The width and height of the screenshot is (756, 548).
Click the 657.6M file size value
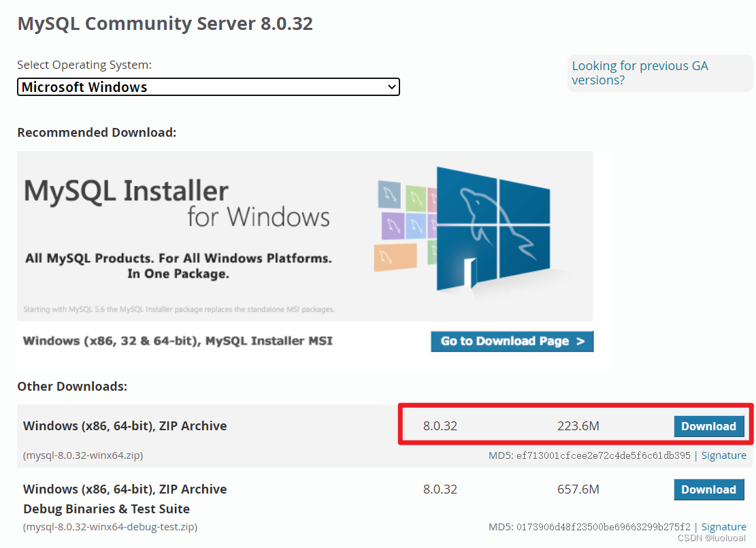pos(578,489)
